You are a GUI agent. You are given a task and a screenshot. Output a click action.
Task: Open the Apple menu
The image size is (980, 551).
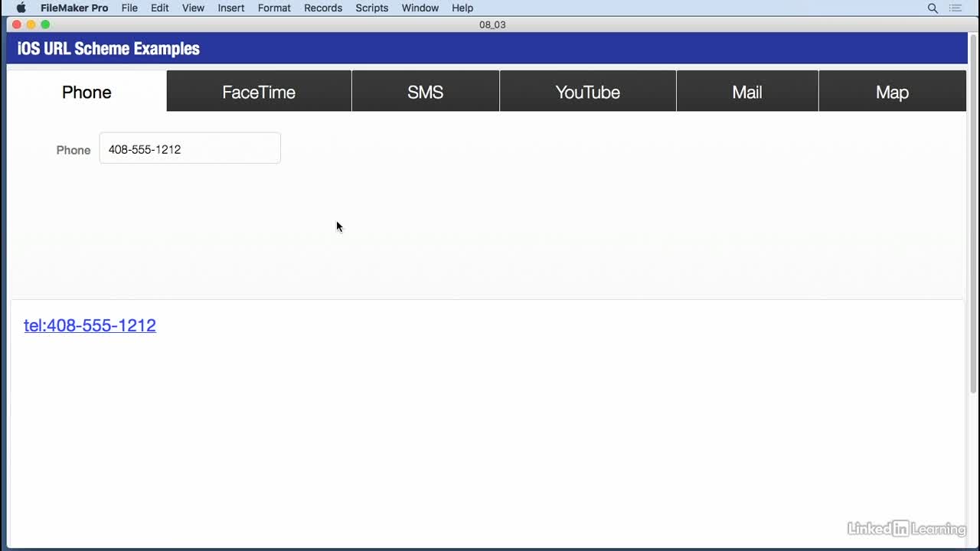(21, 8)
